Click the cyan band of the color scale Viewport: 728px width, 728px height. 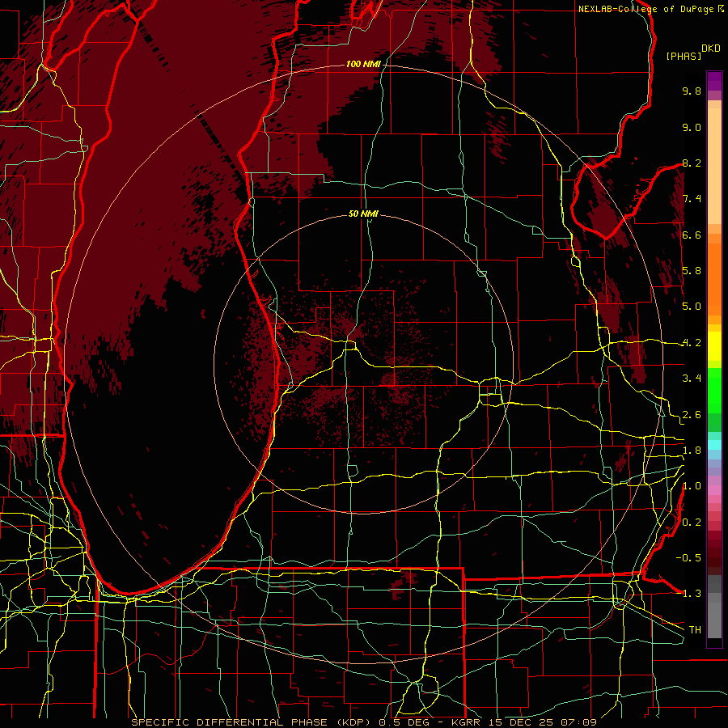click(714, 445)
